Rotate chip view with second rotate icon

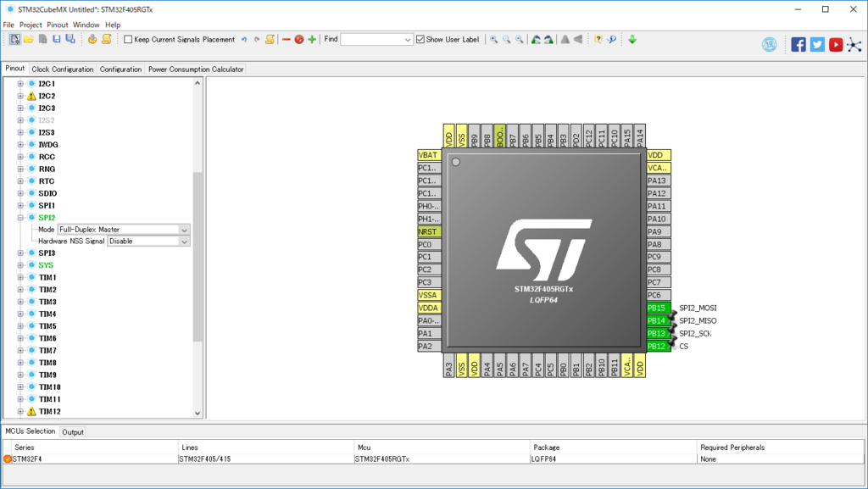tap(548, 39)
